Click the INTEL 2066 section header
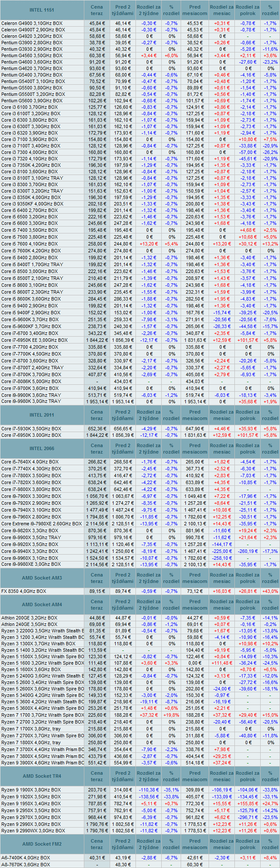 pos(42,449)
